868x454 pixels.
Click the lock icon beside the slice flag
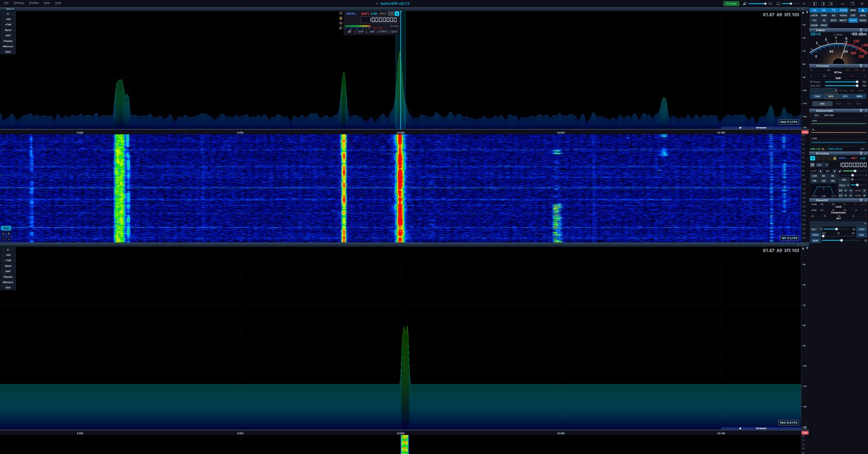341,18
